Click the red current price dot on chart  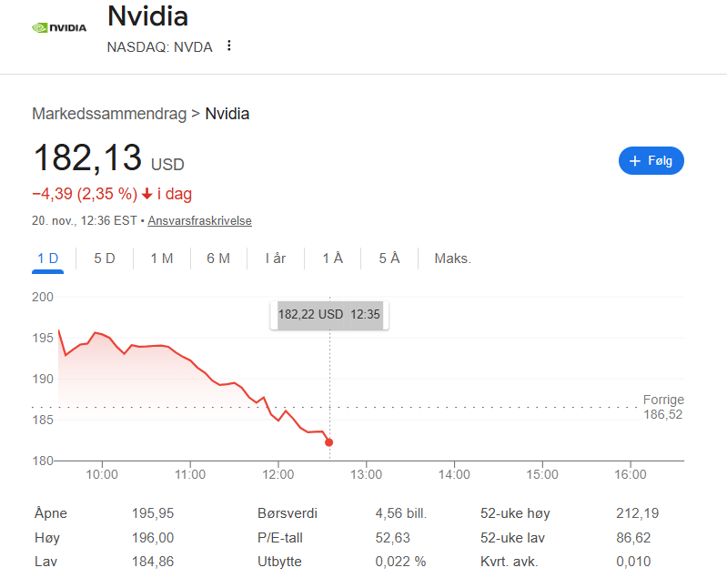(328, 442)
